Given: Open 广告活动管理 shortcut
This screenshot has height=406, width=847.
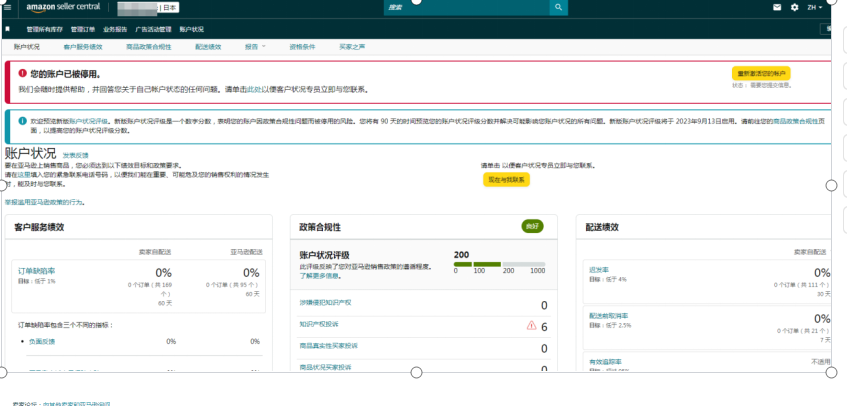Looking at the screenshot, I should (x=153, y=29).
